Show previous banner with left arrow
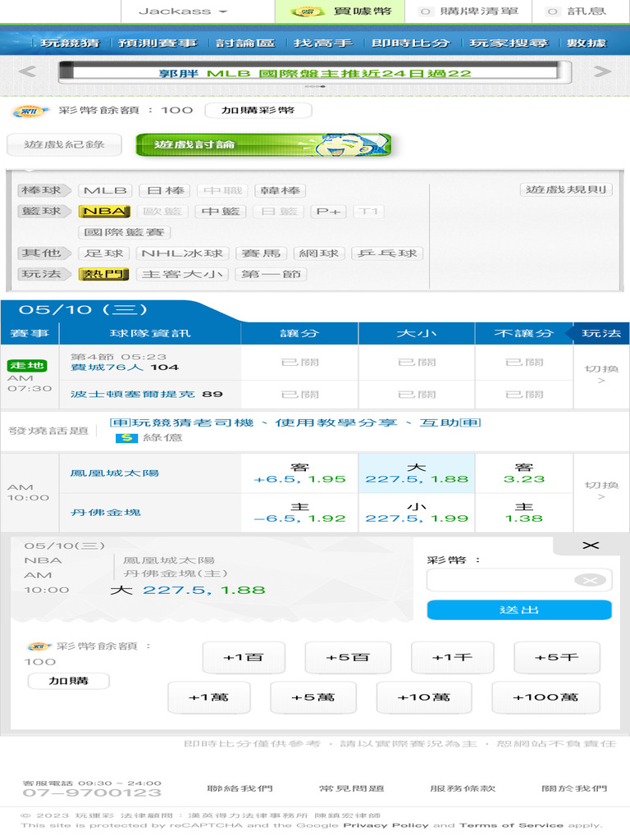630x840 pixels. coord(27,71)
